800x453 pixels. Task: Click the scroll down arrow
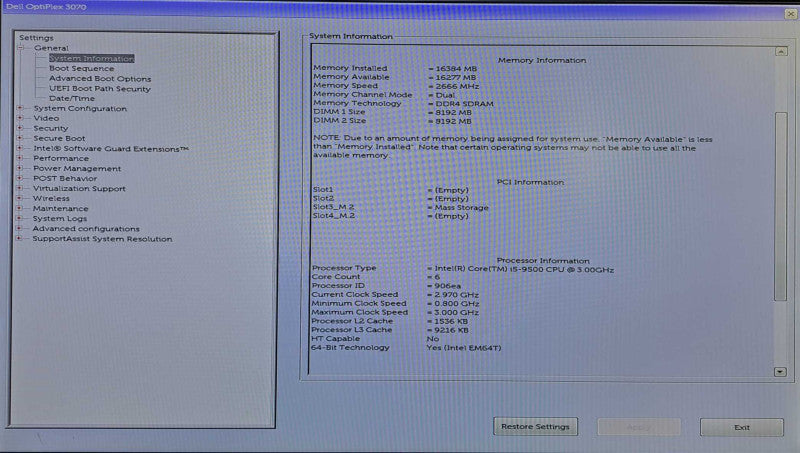tap(780, 372)
